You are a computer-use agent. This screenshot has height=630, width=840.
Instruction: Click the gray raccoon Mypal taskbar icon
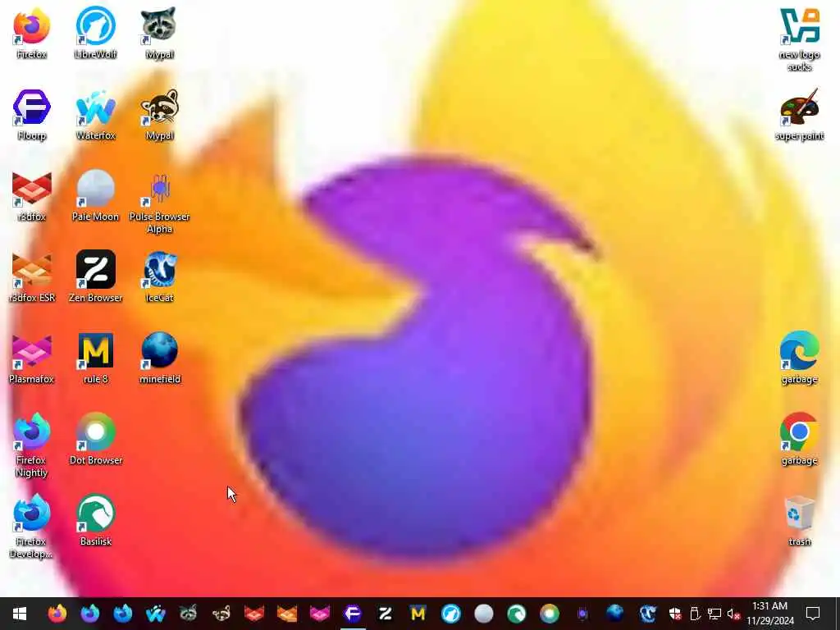pyautogui.click(x=188, y=614)
